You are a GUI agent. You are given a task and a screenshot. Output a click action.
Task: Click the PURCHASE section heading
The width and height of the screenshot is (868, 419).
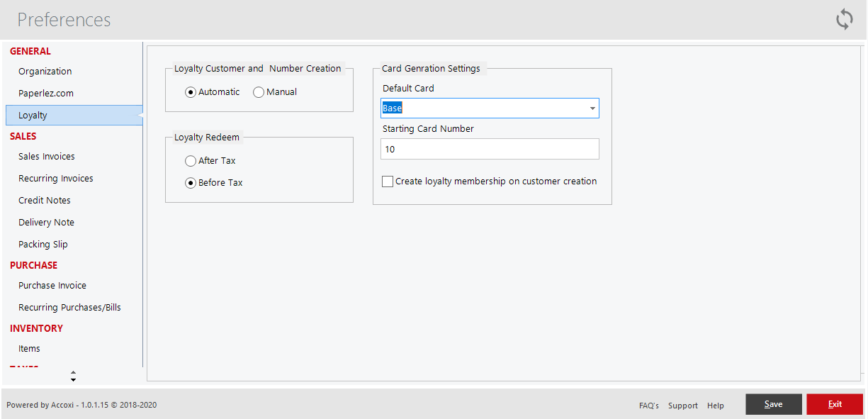pos(34,265)
